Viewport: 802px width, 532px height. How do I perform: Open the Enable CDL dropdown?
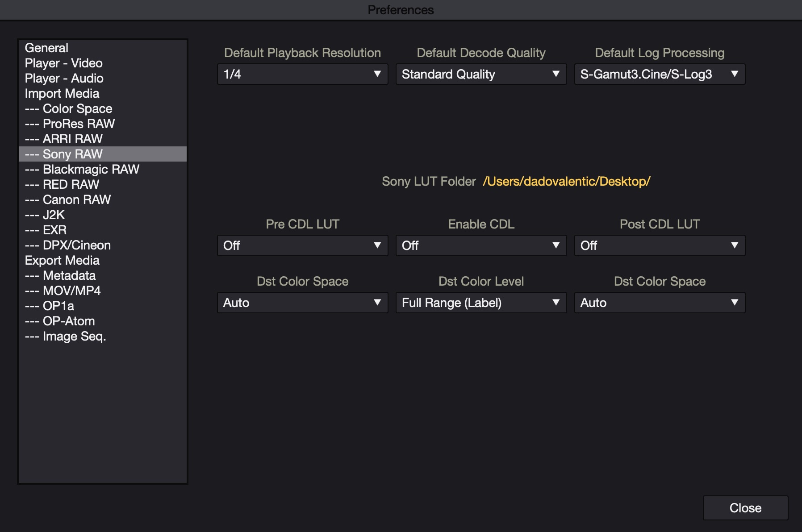(481, 245)
